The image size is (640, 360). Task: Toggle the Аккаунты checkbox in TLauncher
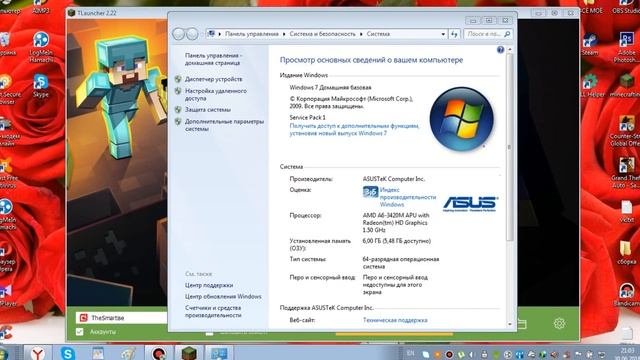[x=80, y=331]
